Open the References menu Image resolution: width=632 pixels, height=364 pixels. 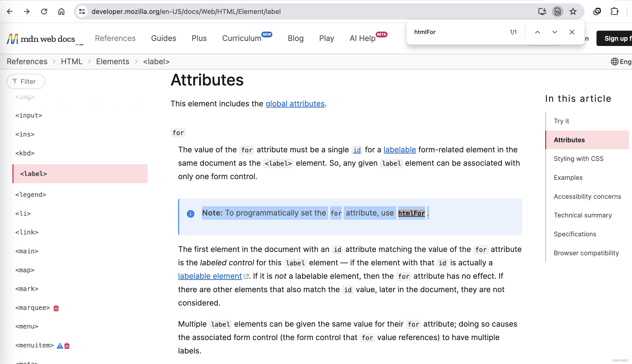[115, 38]
